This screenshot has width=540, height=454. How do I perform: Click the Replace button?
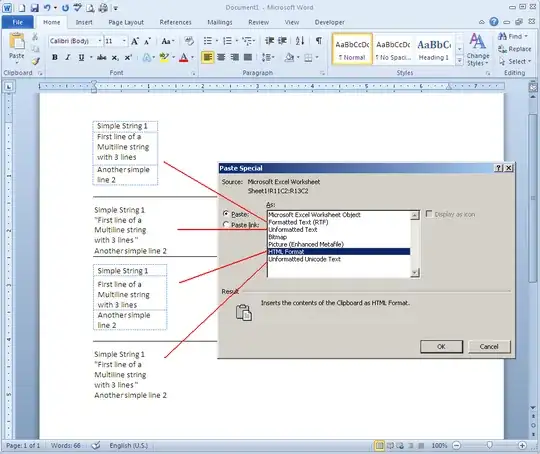tap(515, 49)
